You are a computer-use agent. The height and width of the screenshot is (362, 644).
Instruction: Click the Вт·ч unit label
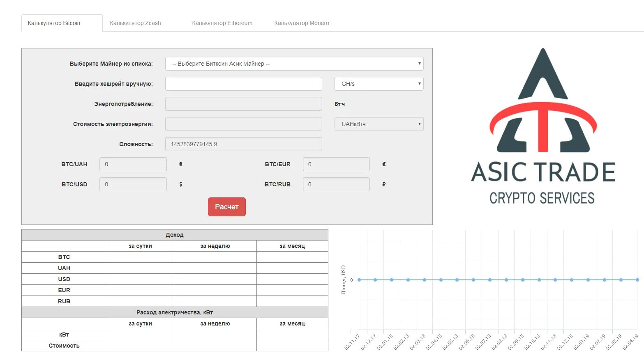[x=340, y=104]
